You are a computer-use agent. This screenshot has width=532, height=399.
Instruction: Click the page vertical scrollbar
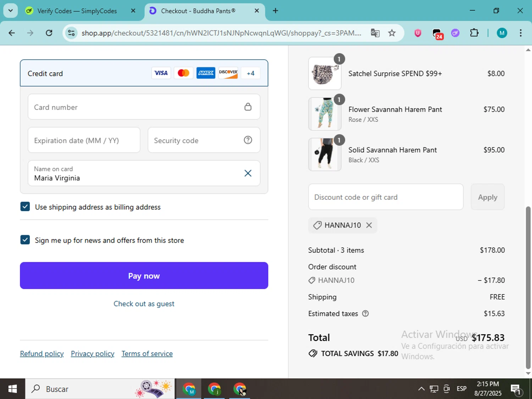click(x=528, y=288)
